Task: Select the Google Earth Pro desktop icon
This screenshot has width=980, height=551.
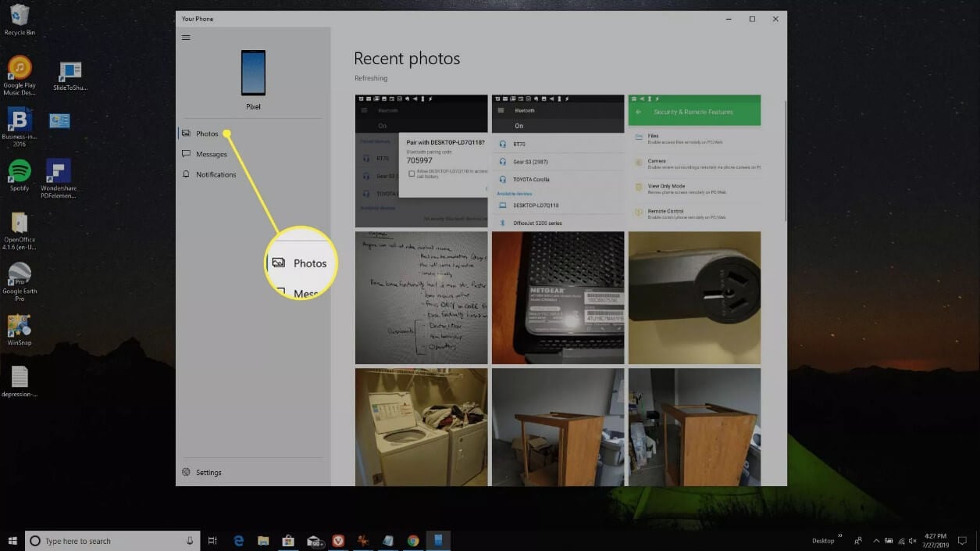Action: (20, 282)
